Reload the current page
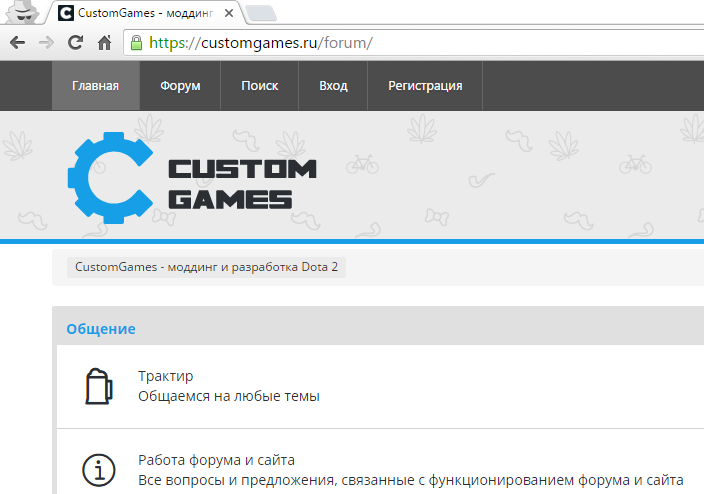This screenshot has width=704, height=494. point(75,43)
